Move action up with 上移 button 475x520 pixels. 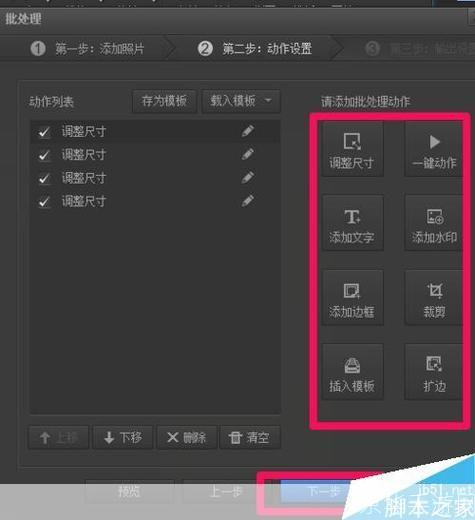[59, 437]
